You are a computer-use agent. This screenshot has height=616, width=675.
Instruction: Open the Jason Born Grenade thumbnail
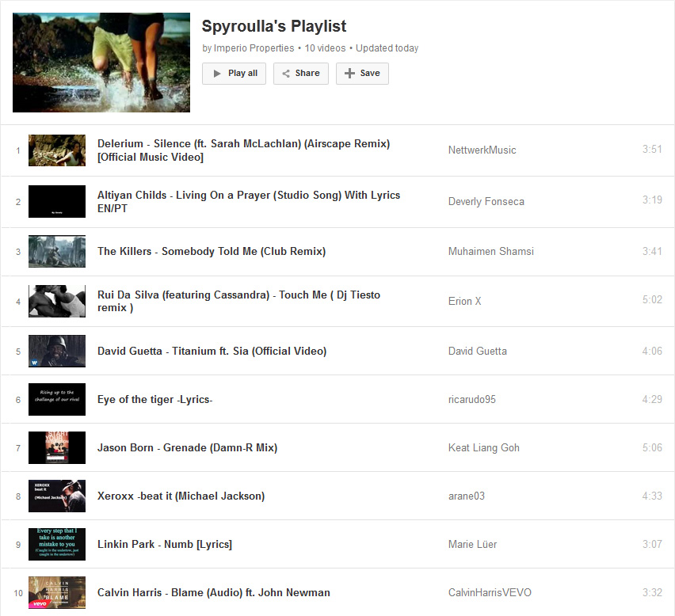coord(57,447)
